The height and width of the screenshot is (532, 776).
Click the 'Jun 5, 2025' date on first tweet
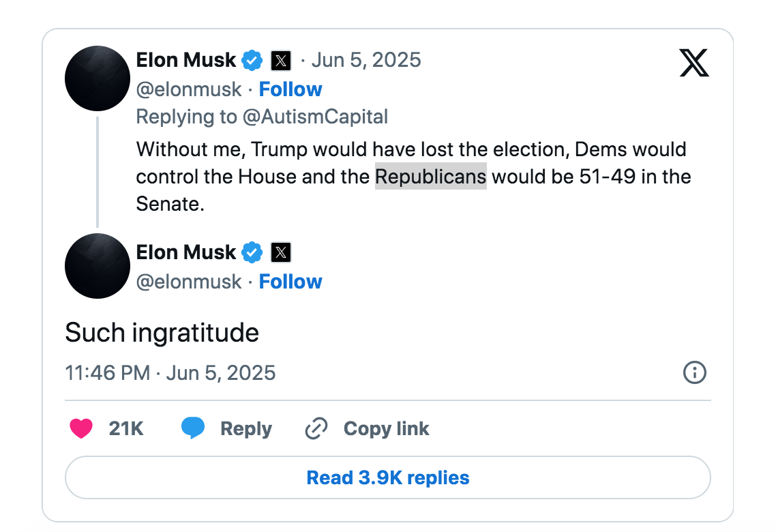366,60
